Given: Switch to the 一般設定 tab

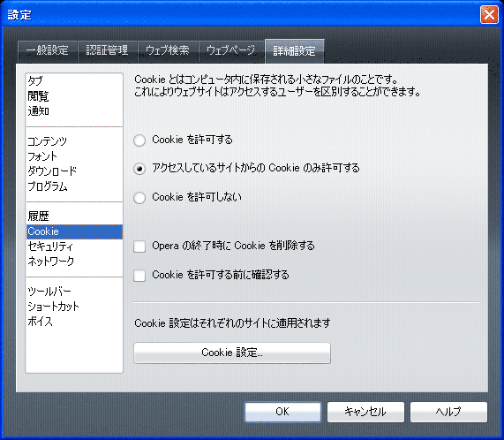Looking at the screenshot, I should pos(48,51).
